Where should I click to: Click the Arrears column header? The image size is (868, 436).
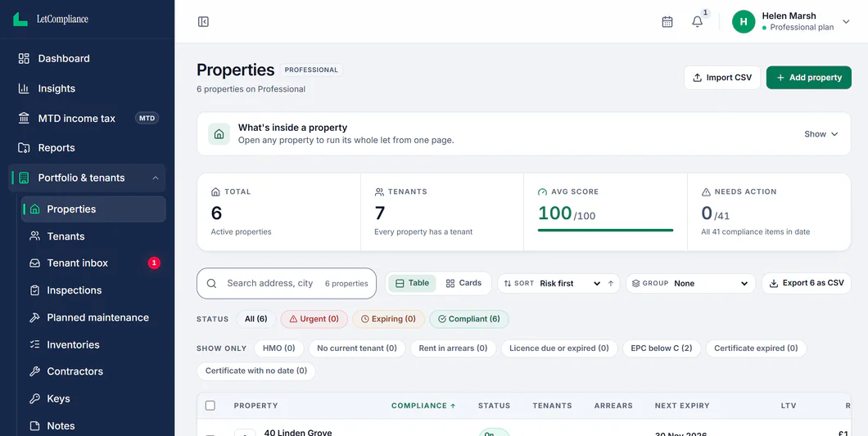(x=613, y=406)
